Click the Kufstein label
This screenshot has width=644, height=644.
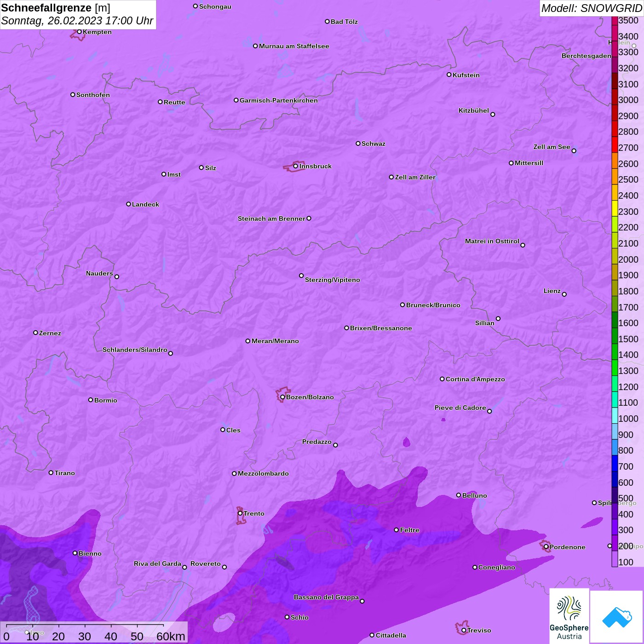pyautogui.click(x=466, y=75)
